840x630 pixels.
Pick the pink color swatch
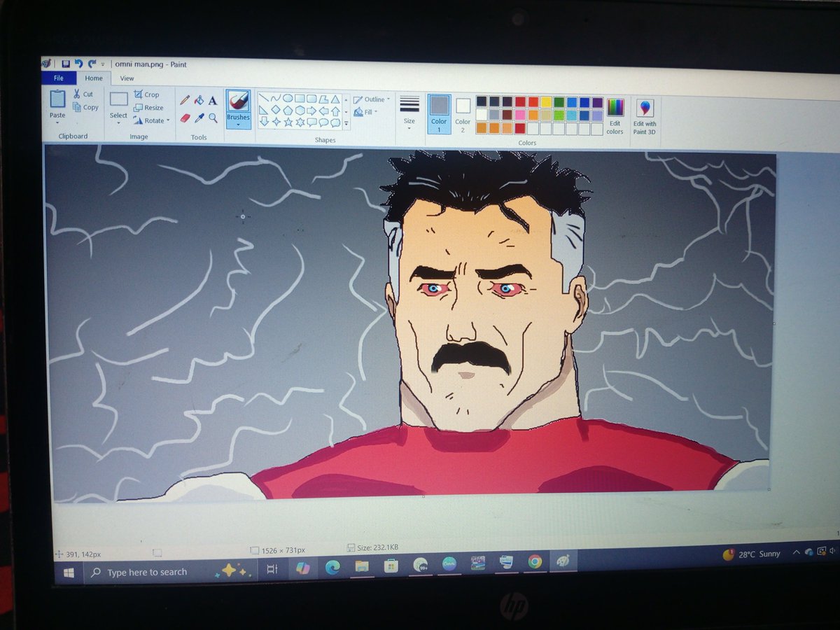tap(520, 115)
